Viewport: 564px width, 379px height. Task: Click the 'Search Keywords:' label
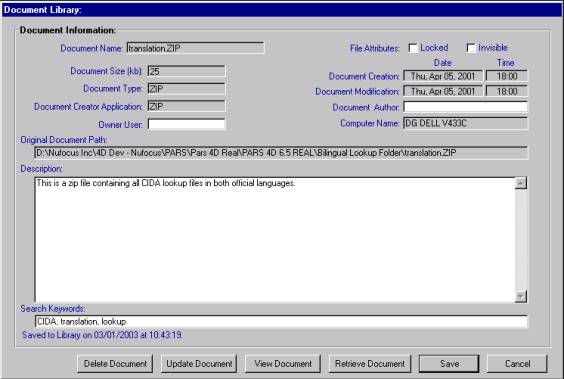(53, 309)
